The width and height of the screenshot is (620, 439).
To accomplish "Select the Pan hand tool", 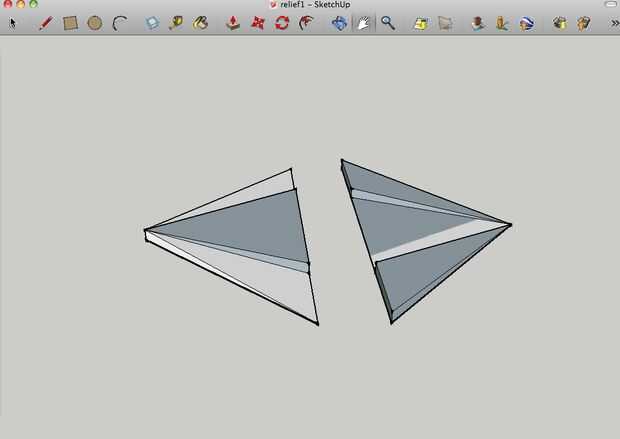I will pyautogui.click(x=363, y=23).
